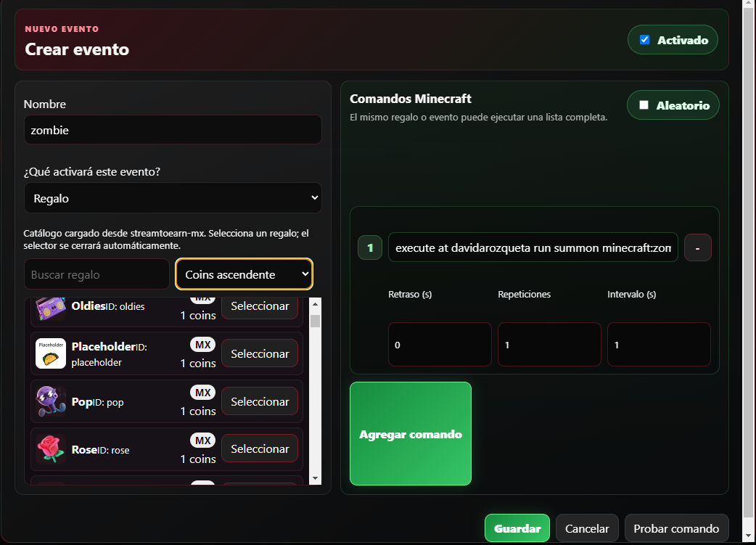Select the Pop gift
The width and height of the screenshot is (756, 545).
click(260, 401)
